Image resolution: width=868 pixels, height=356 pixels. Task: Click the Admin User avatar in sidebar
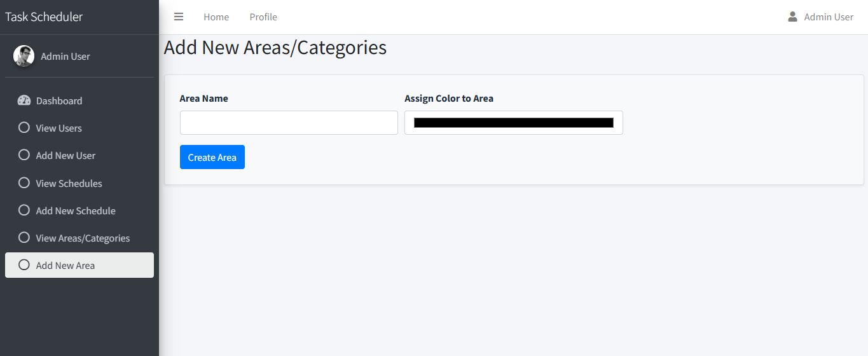point(24,56)
